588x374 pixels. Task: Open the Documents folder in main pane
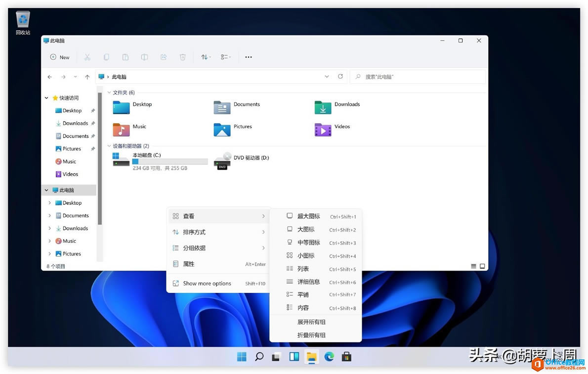click(237, 107)
